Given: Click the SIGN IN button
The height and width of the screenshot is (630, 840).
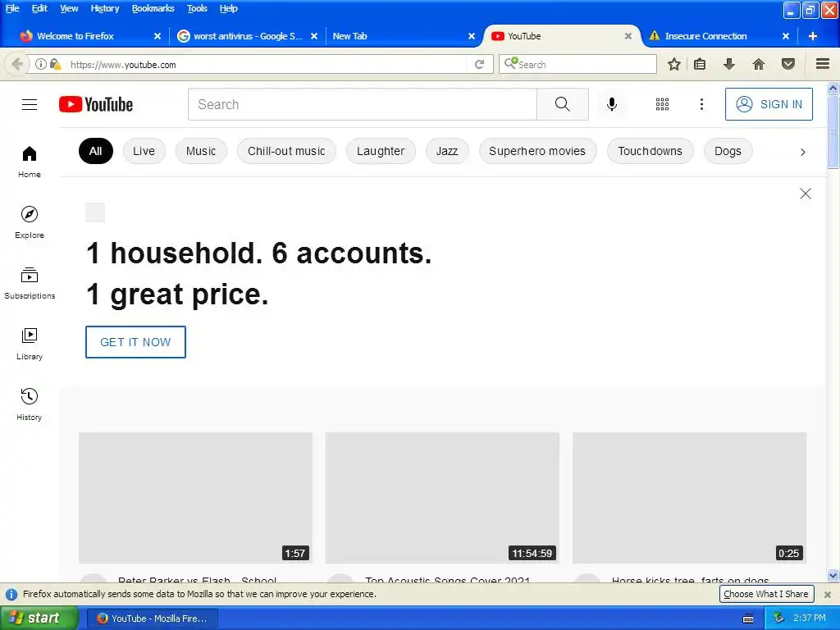Looking at the screenshot, I should point(769,104).
